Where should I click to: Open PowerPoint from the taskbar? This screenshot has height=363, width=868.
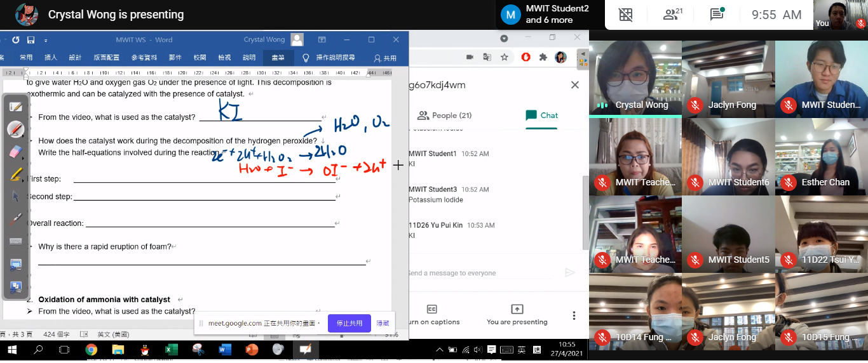click(252, 350)
